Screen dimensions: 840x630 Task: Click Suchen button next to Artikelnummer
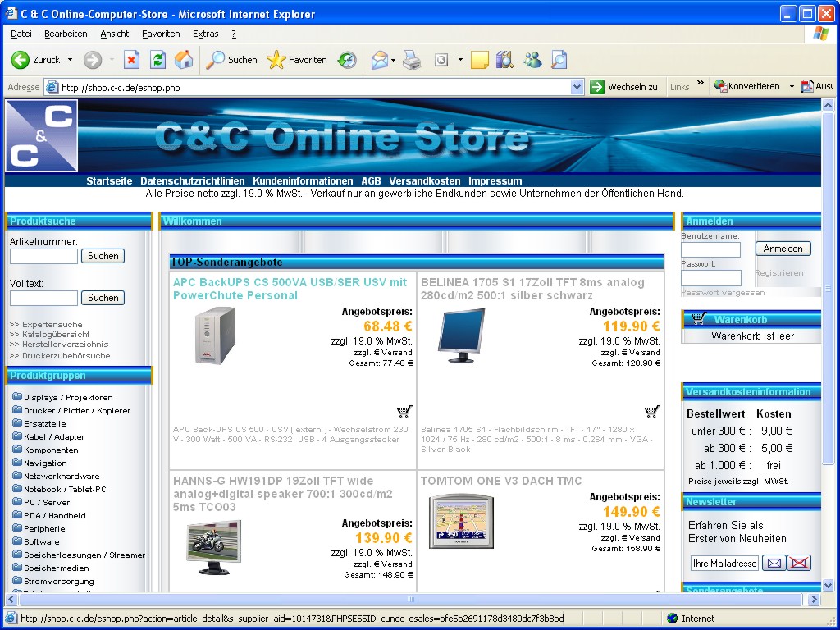coord(103,256)
